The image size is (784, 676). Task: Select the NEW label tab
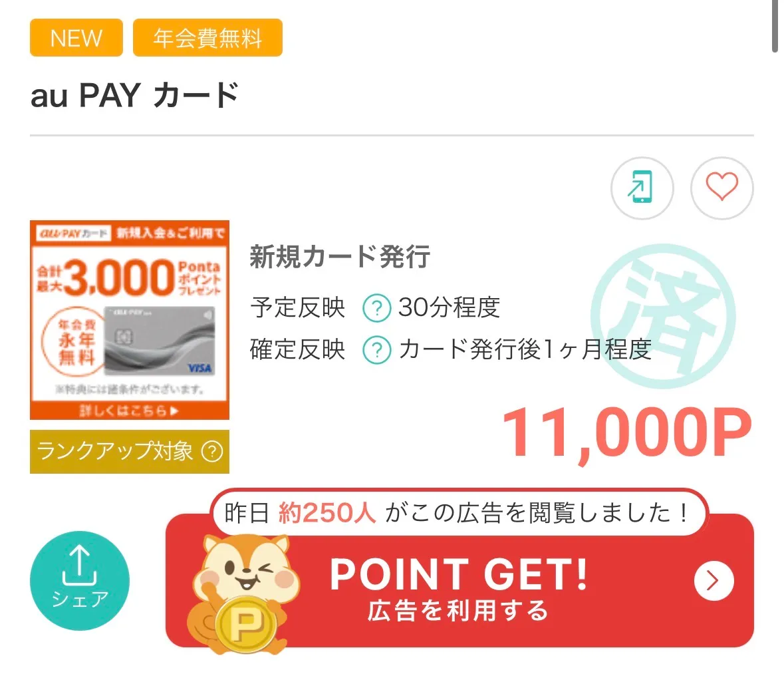pos(76,38)
